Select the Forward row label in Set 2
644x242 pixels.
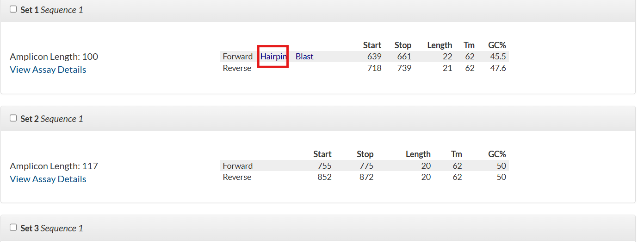click(238, 166)
